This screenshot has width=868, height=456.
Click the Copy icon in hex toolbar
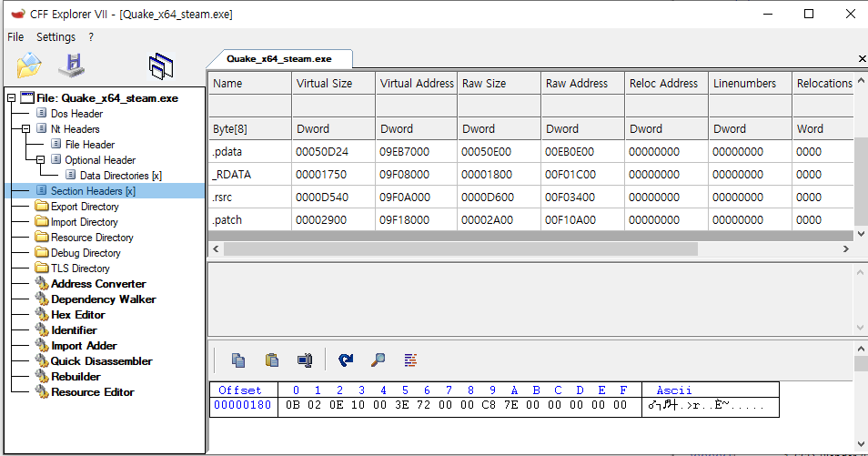[238, 360]
